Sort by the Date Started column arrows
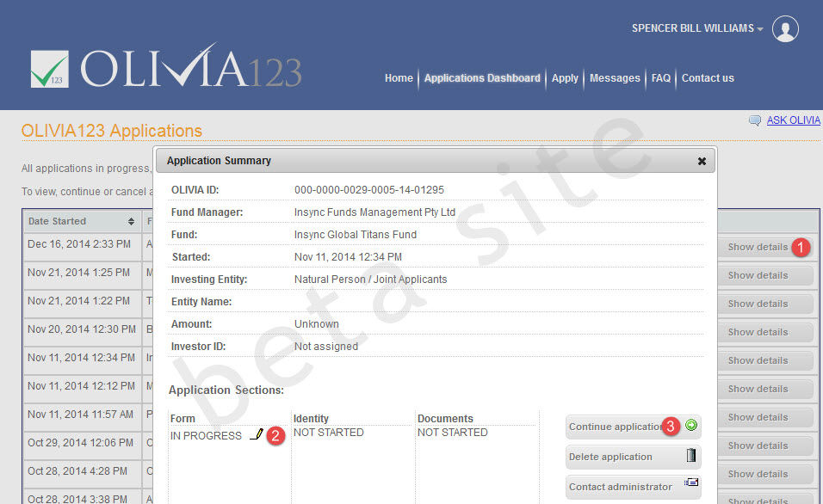 point(131,221)
